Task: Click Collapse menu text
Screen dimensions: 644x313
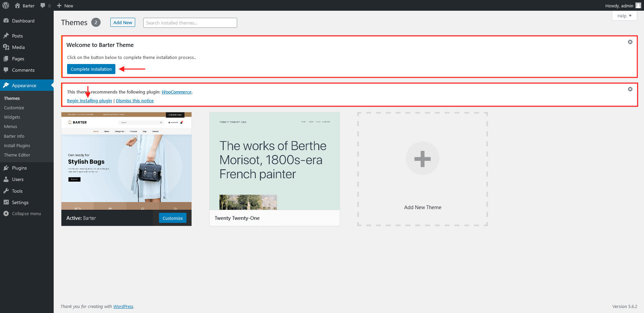Action: [x=26, y=213]
